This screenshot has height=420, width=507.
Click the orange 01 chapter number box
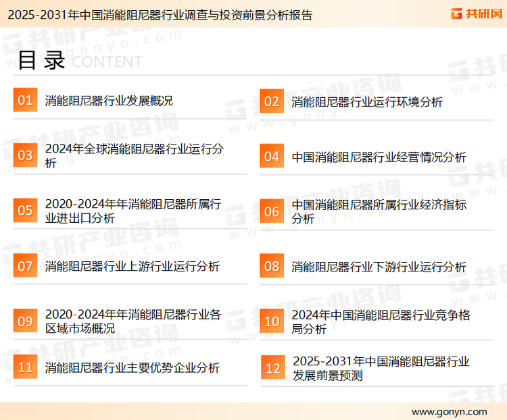coord(25,100)
